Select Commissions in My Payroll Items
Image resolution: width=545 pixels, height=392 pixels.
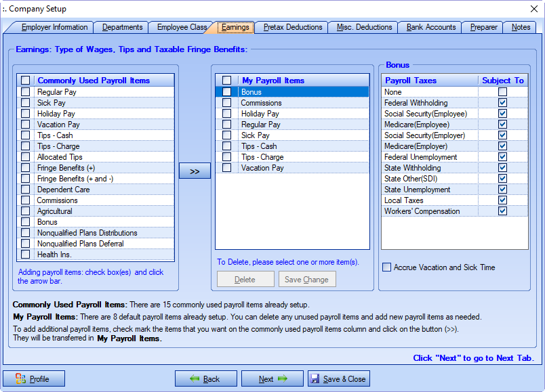coord(261,103)
